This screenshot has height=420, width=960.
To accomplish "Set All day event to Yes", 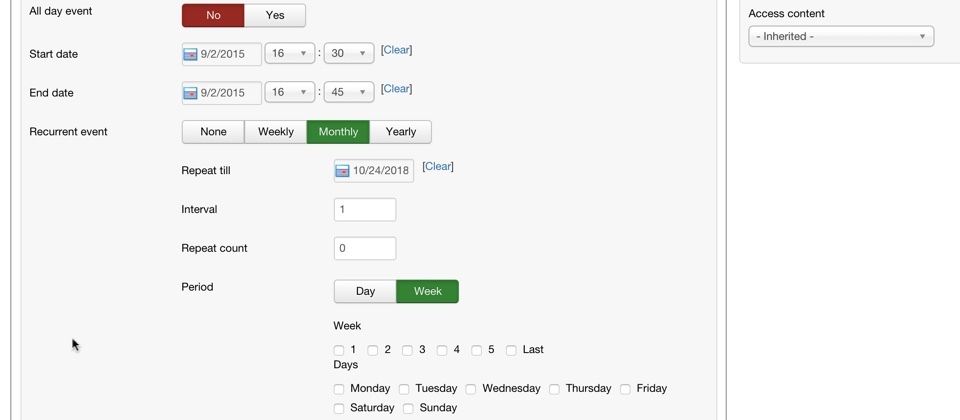I will click(x=275, y=16).
